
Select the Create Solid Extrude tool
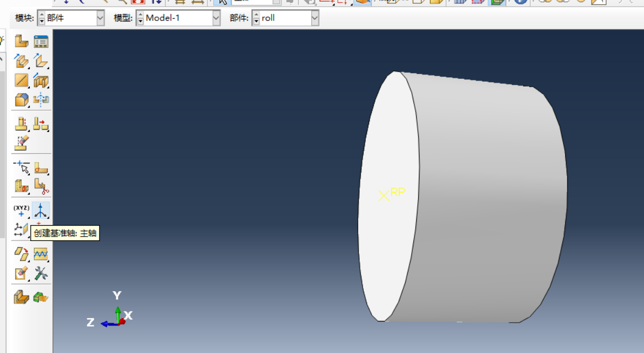pos(22,61)
